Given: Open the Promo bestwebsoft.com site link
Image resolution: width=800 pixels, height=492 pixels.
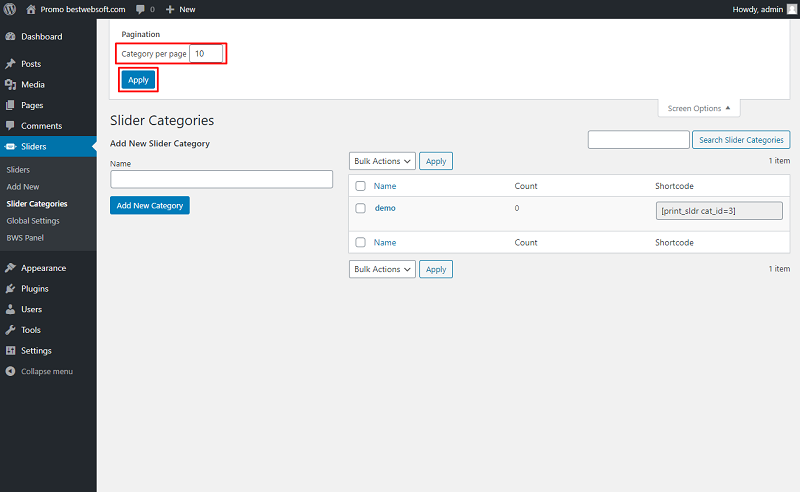Looking at the screenshot, I should pyautogui.click(x=83, y=9).
